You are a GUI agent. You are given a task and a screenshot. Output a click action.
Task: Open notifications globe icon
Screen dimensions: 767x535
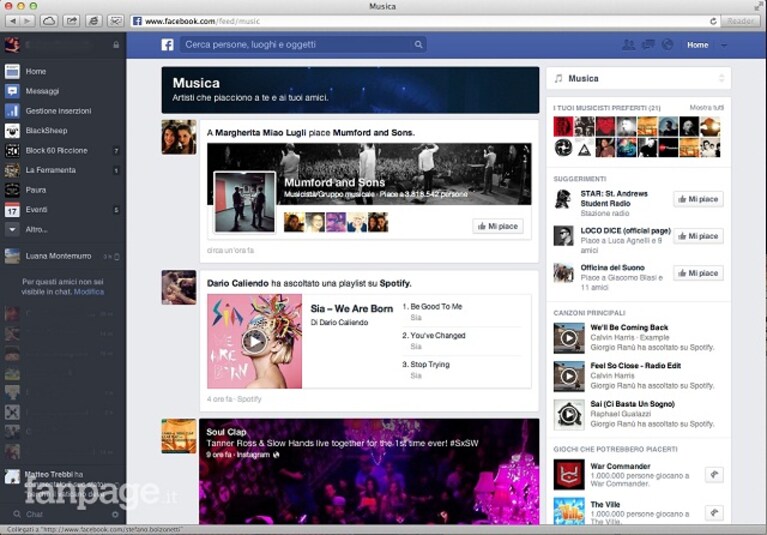pyautogui.click(x=667, y=45)
